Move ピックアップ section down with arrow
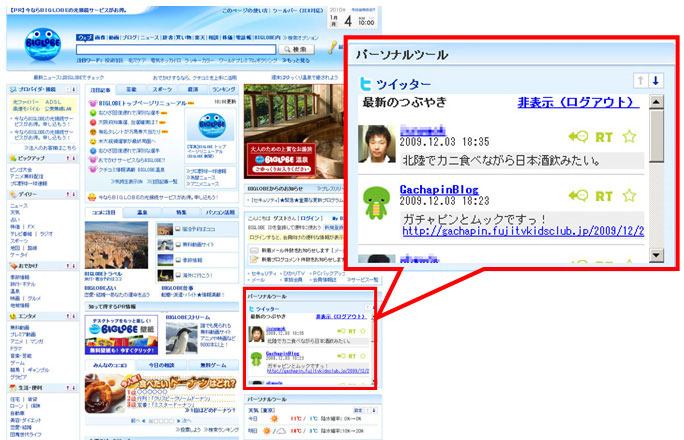Viewport: 684px width, 440px height. click(x=74, y=158)
